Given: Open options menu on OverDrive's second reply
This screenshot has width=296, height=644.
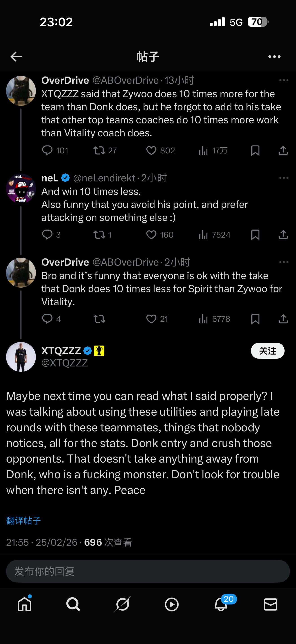Looking at the screenshot, I should (x=284, y=262).
